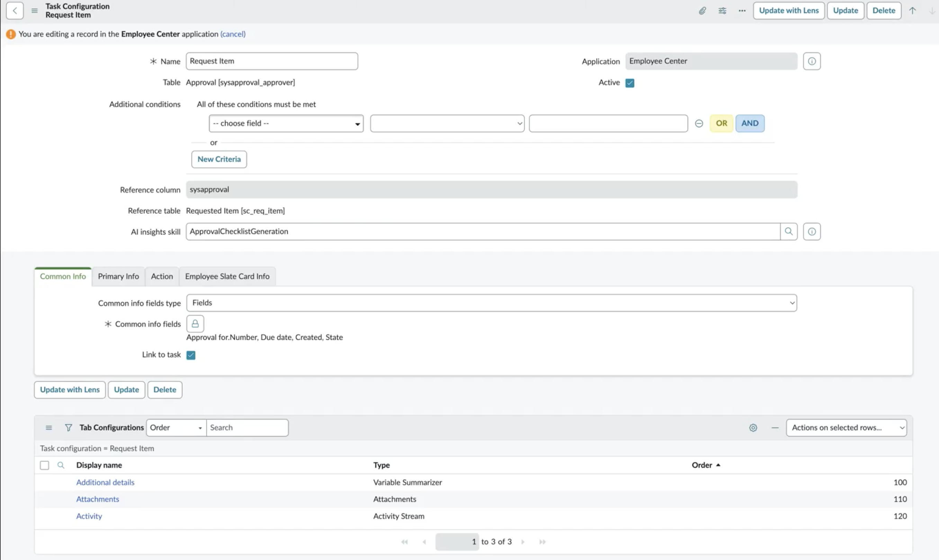Click 'Activity Stream' type cell

[399, 516]
